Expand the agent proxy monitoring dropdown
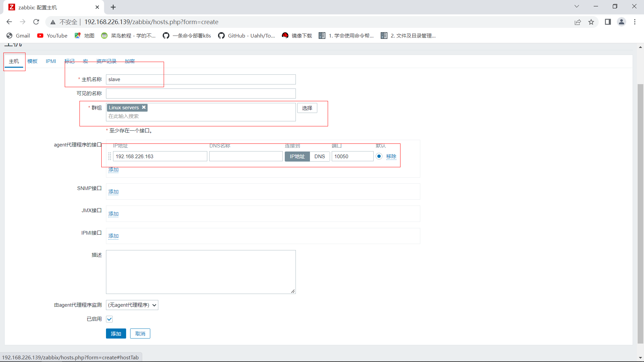The height and width of the screenshot is (362, 644). (132, 305)
